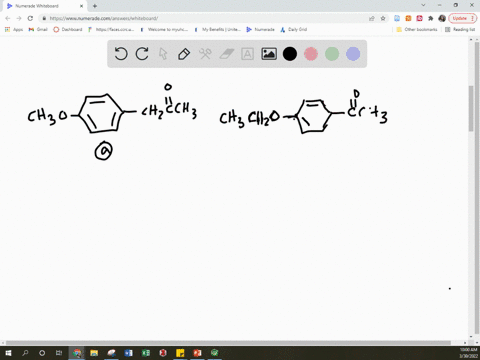Click the light blue extension icon
480x360 pixels.
point(397,18)
